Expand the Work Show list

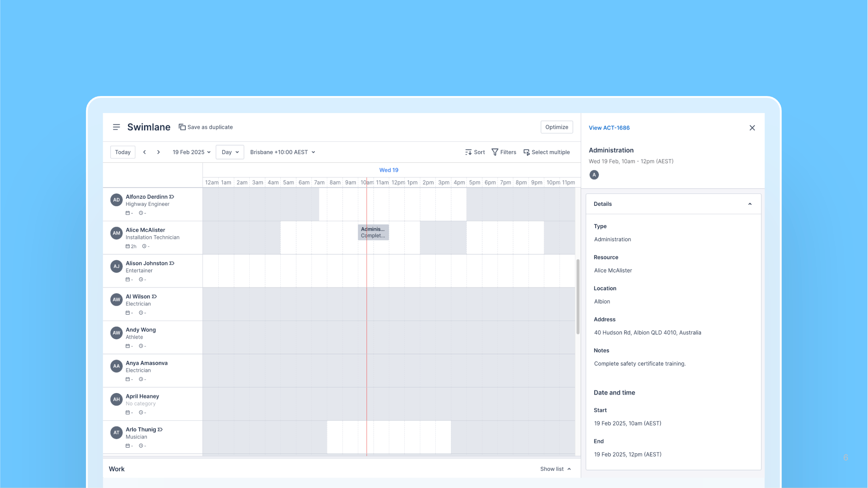[555, 469]
